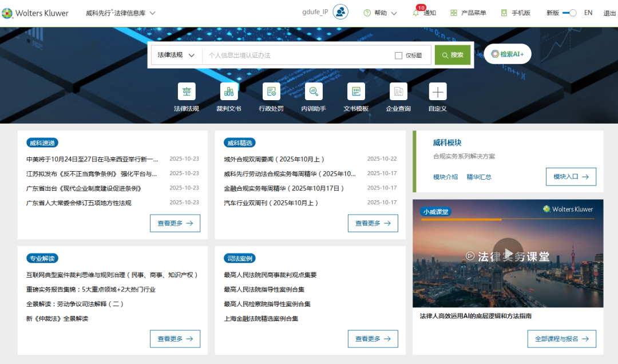Click the 司法案例 section tag
Viewport: 618px width, 364px height.
(240, 258)
